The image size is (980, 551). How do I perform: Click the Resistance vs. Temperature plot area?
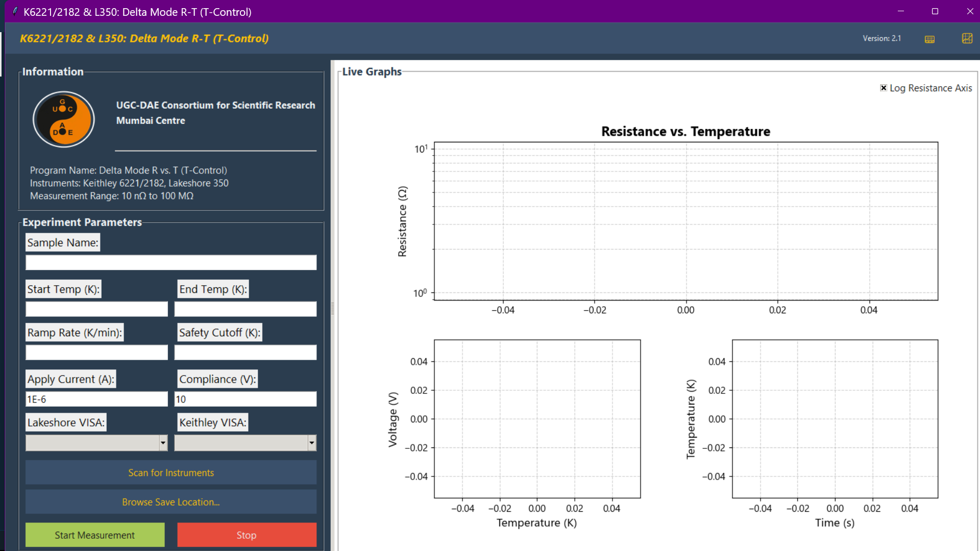(x=685, y=221)
